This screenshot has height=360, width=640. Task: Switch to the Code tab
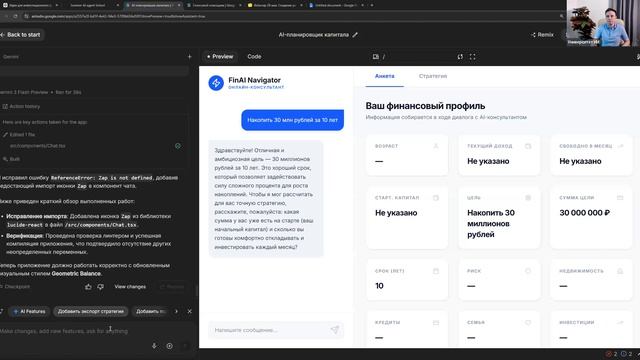[254, 57]
